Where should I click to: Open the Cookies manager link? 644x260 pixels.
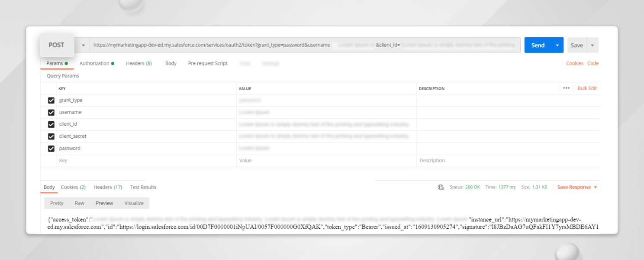point(575,63)
